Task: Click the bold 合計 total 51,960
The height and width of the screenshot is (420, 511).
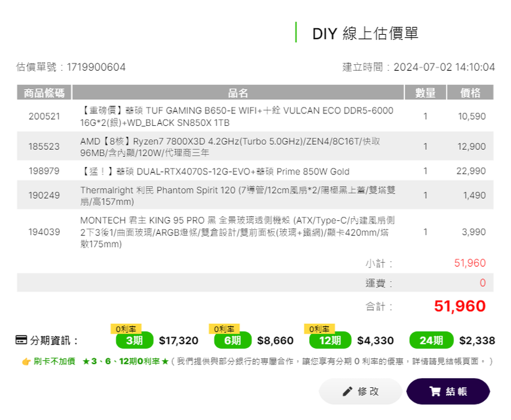Action: click(x=460, y=306)
